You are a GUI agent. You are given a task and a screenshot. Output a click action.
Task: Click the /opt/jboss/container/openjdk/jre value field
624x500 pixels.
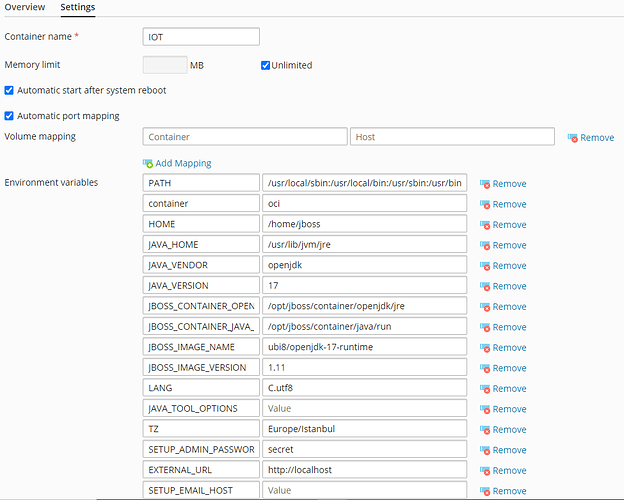pyautogui.click(x=365, y=306)
